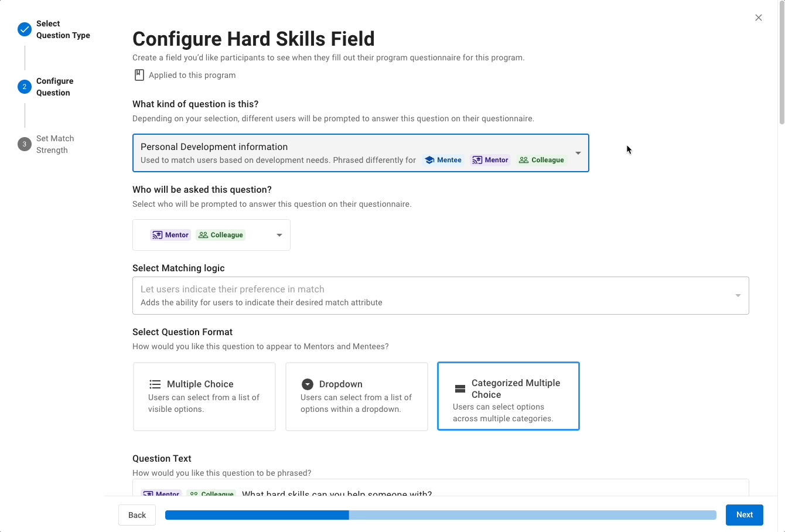Click the Categorized Multiple Choice stacked bars icon
The height and width of the screenshot is (532, 785).
click(460, 389)
